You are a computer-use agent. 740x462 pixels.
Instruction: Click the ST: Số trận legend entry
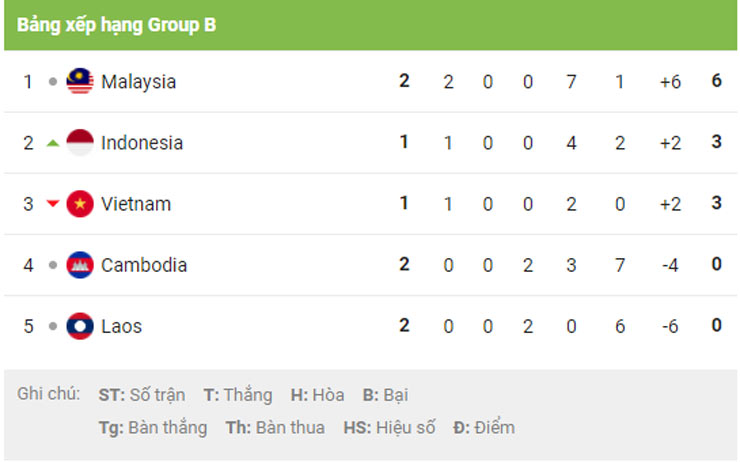click(142, 395)
